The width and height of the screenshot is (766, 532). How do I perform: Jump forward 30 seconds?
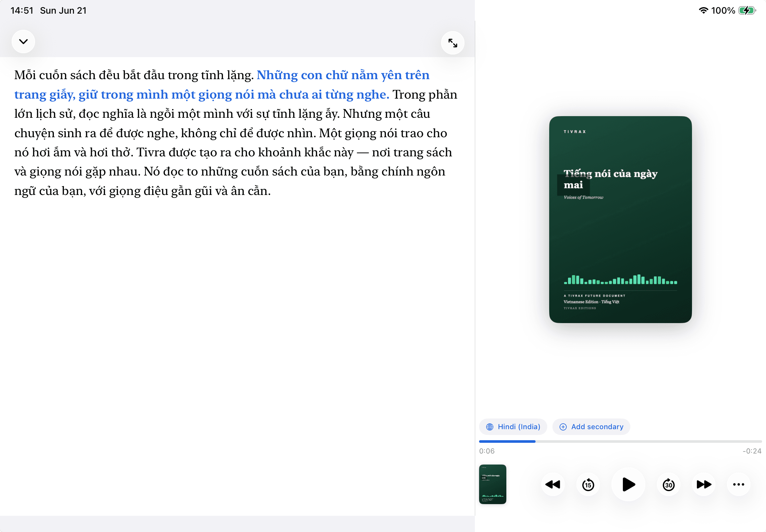669,484
